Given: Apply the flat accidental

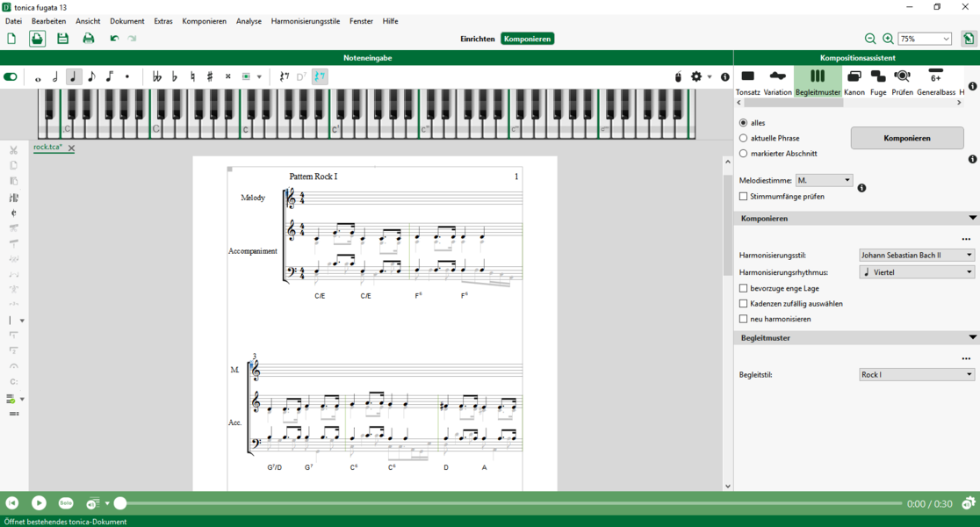Looking at the screenshot, I should point(175,77).
